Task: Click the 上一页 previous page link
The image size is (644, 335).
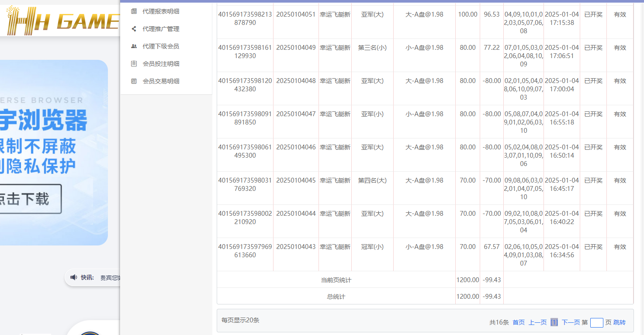Action: (x=537, y=322)
